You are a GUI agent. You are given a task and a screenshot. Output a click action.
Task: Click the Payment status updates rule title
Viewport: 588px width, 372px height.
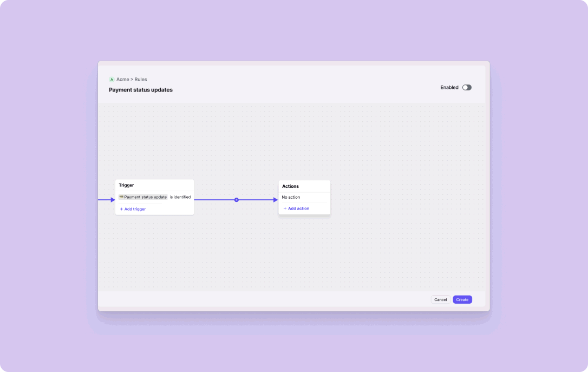[x=141, y=90]
